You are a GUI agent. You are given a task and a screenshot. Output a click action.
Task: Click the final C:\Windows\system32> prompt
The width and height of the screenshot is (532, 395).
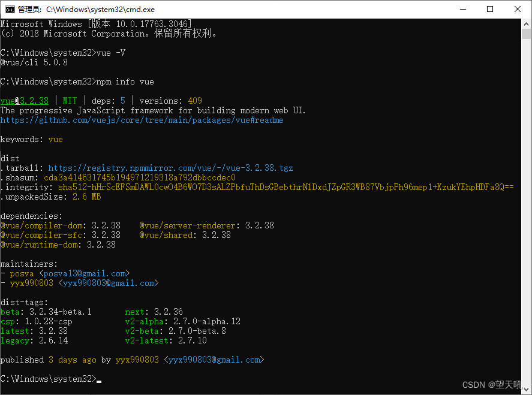tap(48, 379)
